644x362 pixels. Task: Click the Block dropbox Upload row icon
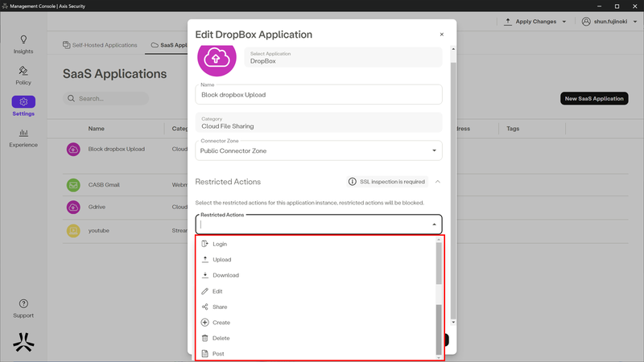[73, 150]
